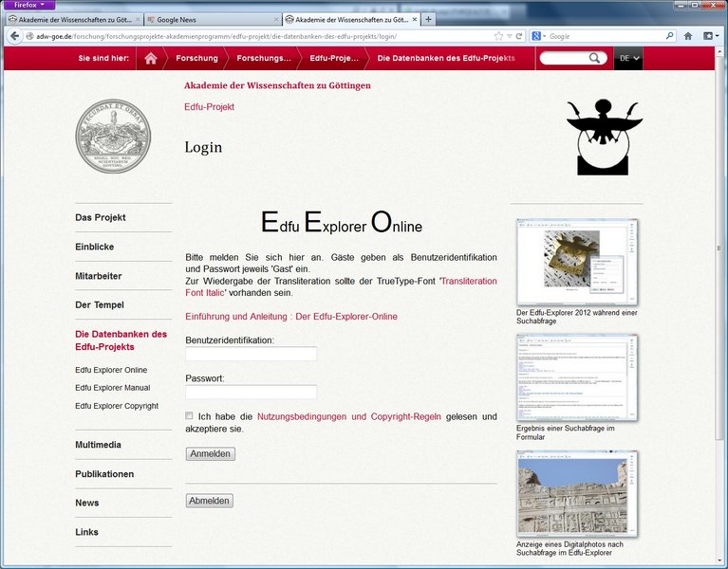Open the DE language dropdown

pyautogui.click(x=630, y=59)
